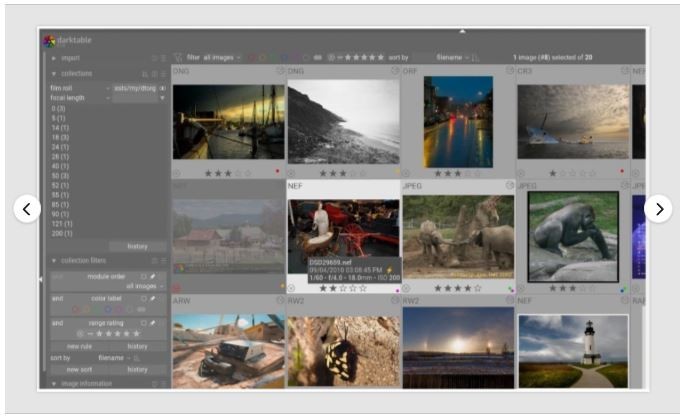
Task: Open the elephants JPEG thumbnail
Action: (x=458, y=237)
